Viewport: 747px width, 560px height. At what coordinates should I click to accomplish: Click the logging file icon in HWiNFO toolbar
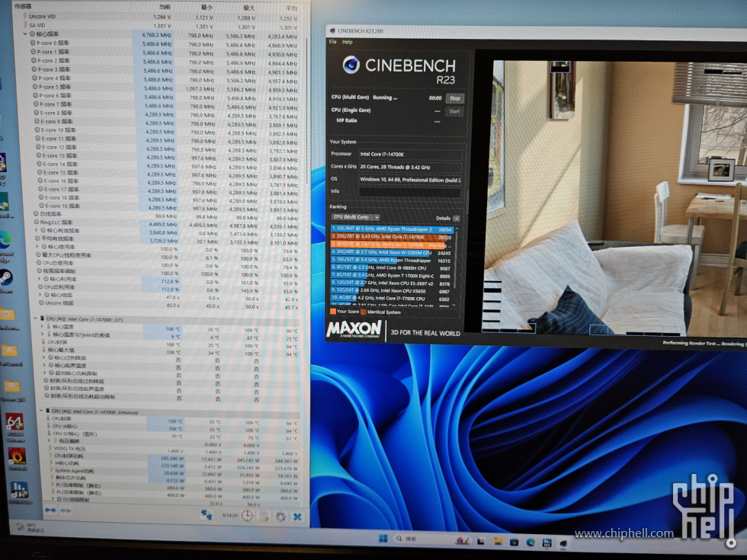(x=264, y=517)
